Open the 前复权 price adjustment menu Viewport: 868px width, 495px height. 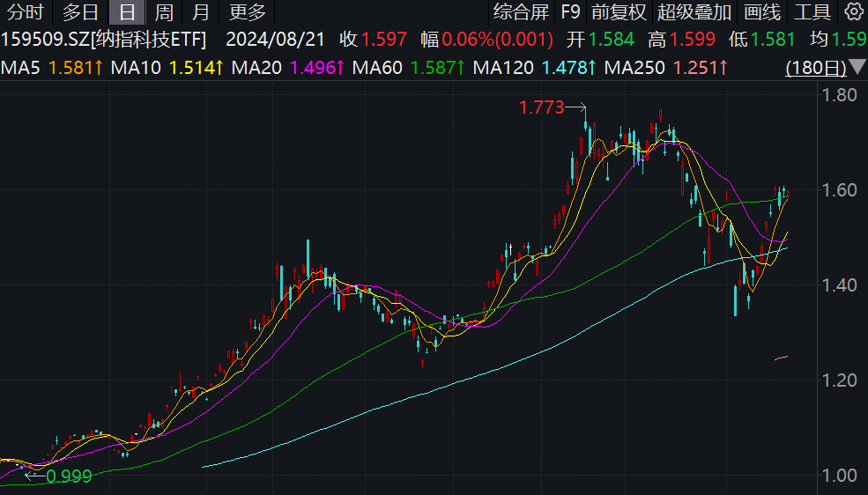[619, 11]
